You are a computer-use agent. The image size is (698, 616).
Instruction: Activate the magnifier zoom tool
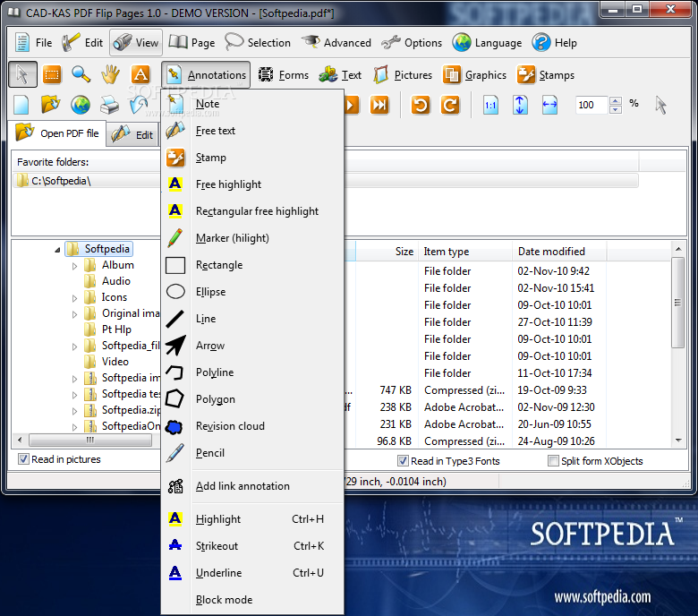coord(81,74)
